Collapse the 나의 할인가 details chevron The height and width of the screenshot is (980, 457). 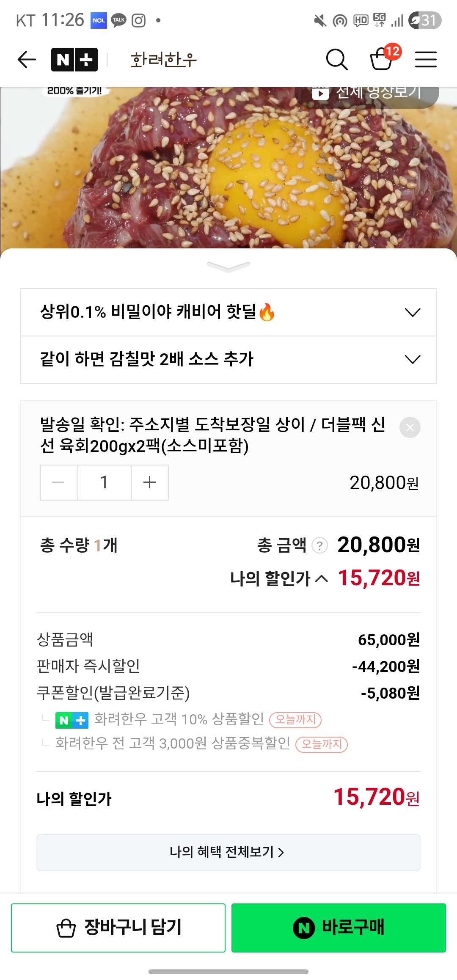point(322,578)
